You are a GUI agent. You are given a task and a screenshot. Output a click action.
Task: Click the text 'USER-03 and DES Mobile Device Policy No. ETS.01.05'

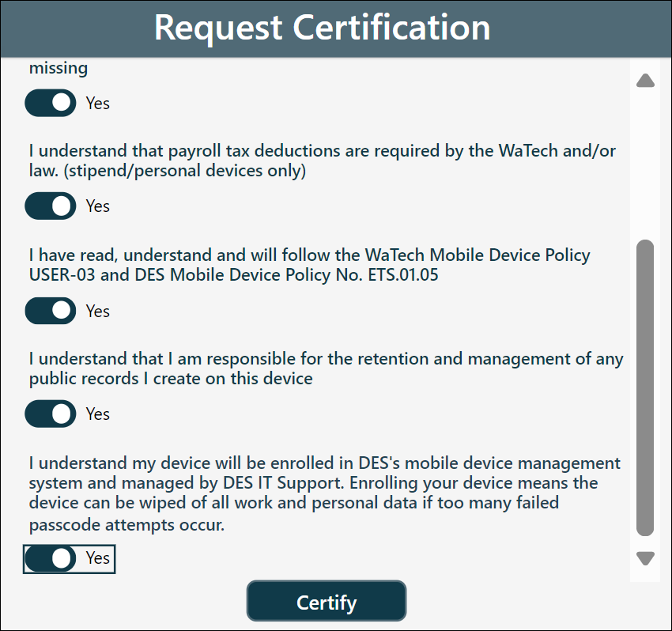click(233, 274)
